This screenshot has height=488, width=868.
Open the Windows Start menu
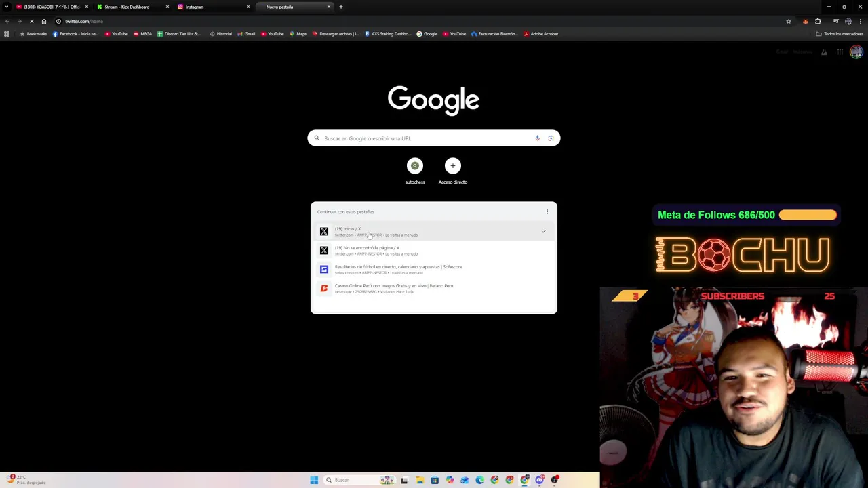pos(314,480)
